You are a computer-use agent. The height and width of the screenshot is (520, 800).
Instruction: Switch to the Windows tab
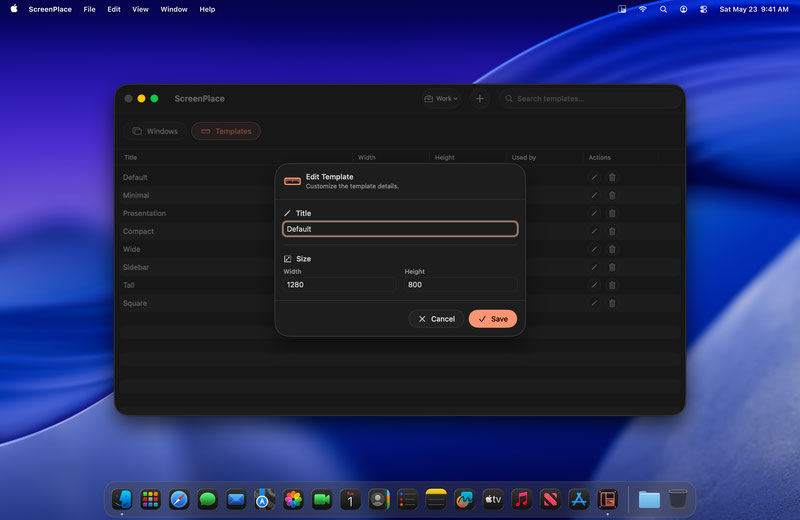point(155,131)
